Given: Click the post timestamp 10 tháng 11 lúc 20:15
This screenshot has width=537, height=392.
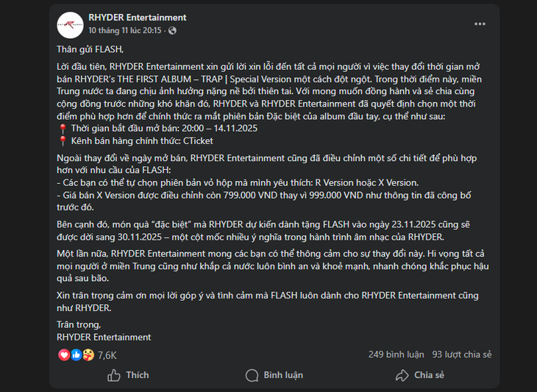Looking at the screenshot, I should pyautogui.click(x=124, y=31).
